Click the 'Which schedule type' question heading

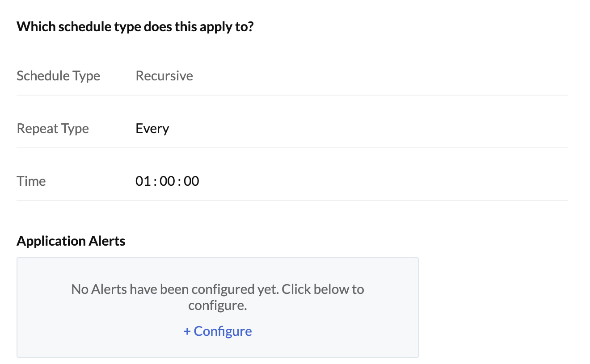[x=135, y=27]
